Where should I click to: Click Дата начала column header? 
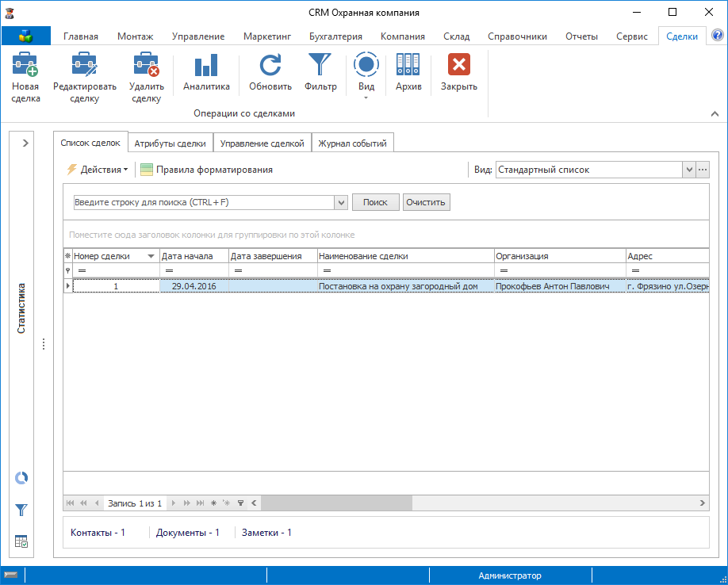pyautogui.click(x=194, y=256)
